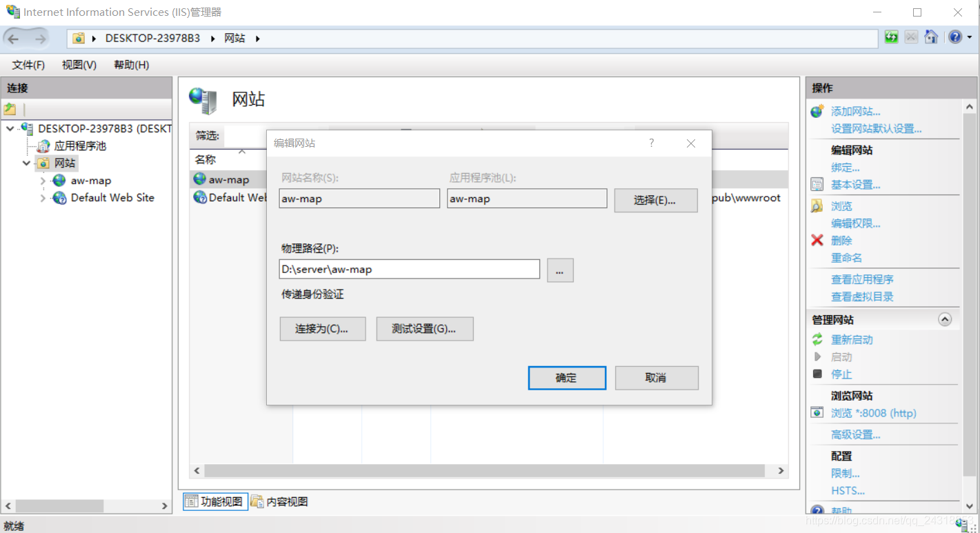
Task: Click the green refresh page icon
Action: 892,37
